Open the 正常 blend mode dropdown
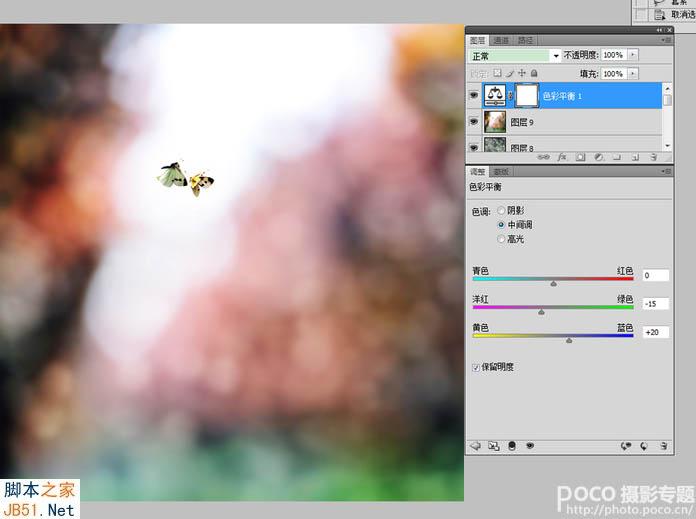The image size is (696, 519). 556,55
